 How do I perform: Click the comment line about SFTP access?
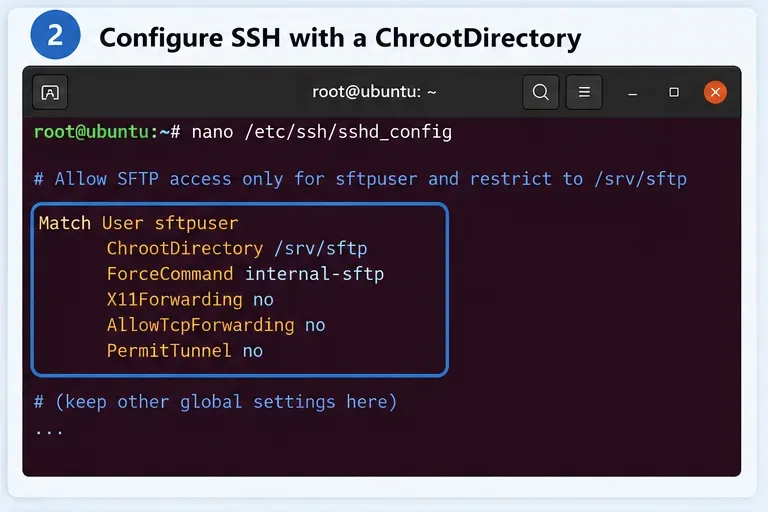(360, 179)
